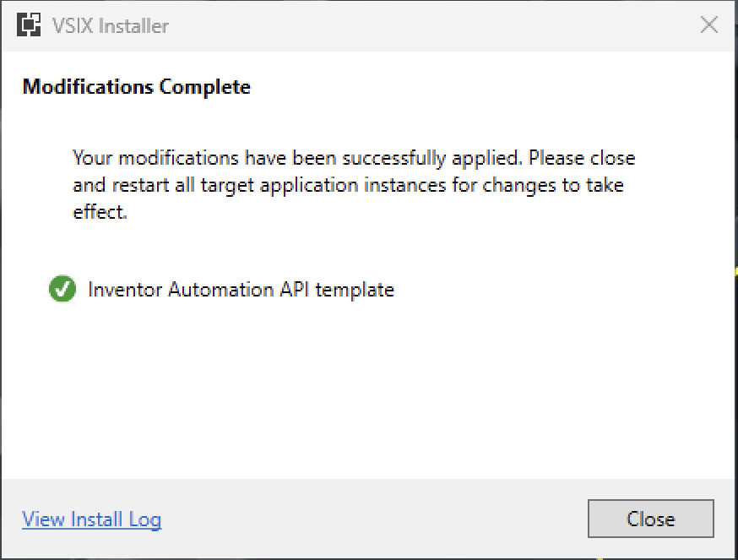Click the success message paragraph
The width and height of the screenshot is (738, 560).
(x=355, y=184)
